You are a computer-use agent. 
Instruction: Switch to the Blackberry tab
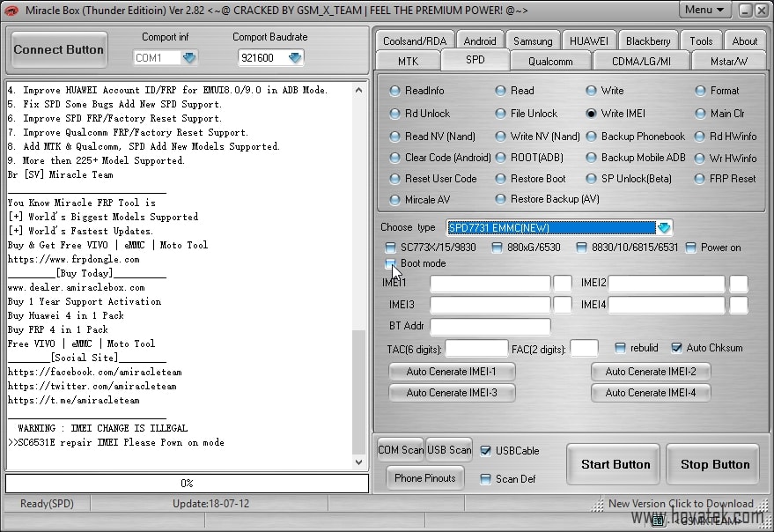(x=648, y=41)
